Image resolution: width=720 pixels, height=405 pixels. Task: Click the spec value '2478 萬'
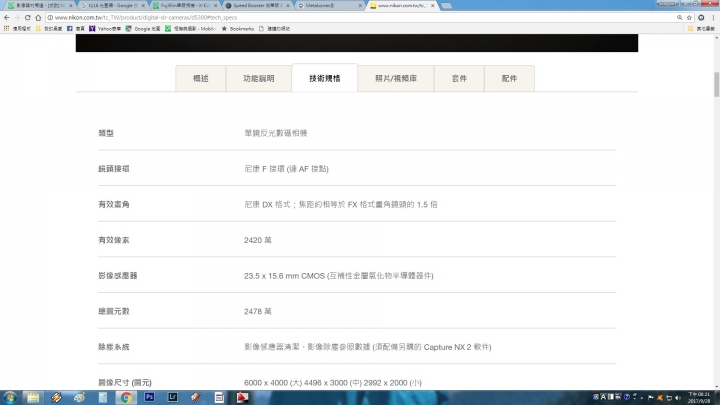[258, 311]
